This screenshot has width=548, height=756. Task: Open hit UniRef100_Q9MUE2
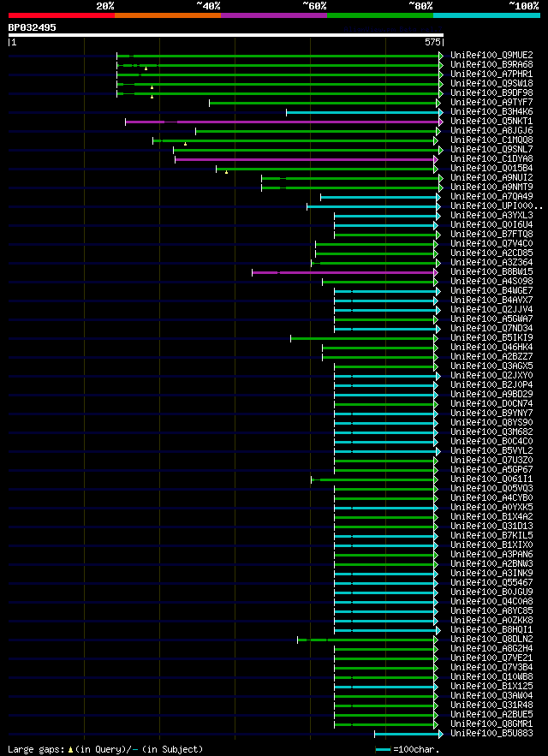[x=491, y=56]
